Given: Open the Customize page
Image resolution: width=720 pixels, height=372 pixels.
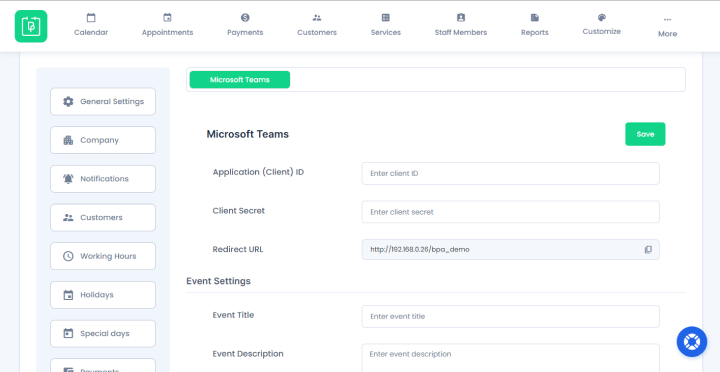Looking at the screenshot, I should (602, 25).
